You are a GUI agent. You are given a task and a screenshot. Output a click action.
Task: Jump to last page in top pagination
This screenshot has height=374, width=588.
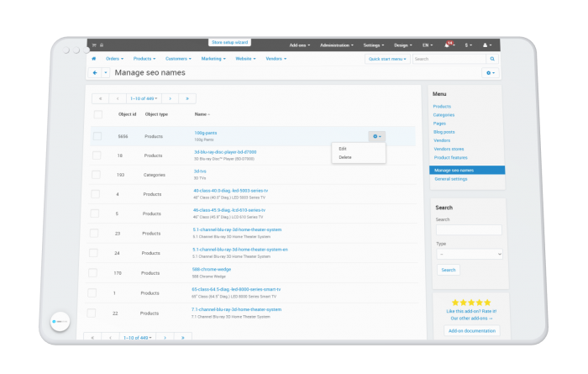[x=187, y=98]
